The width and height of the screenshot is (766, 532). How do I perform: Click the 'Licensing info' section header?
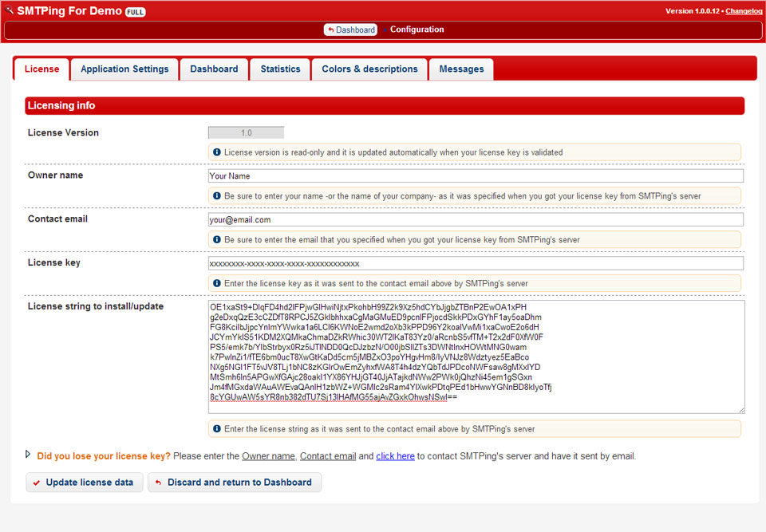385,105
